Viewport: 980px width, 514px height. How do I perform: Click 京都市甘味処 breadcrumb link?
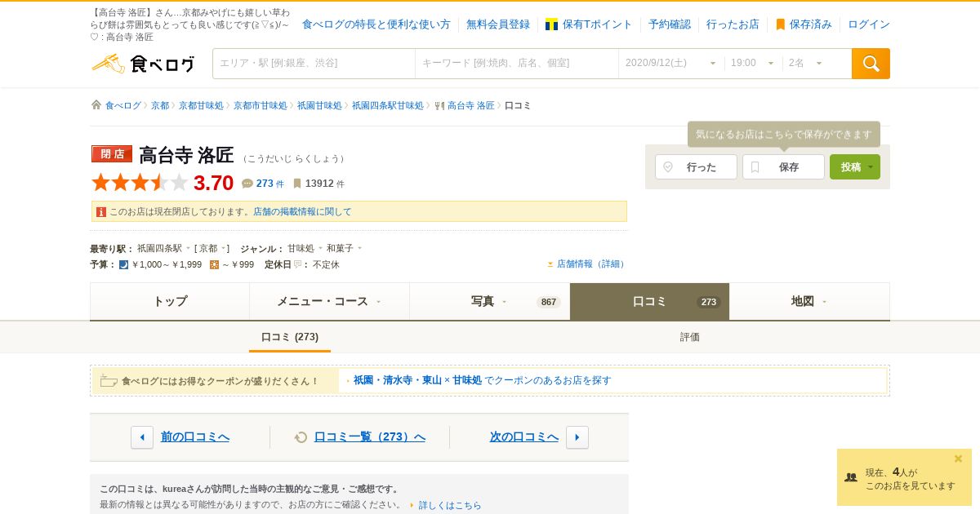coord(261,106)
